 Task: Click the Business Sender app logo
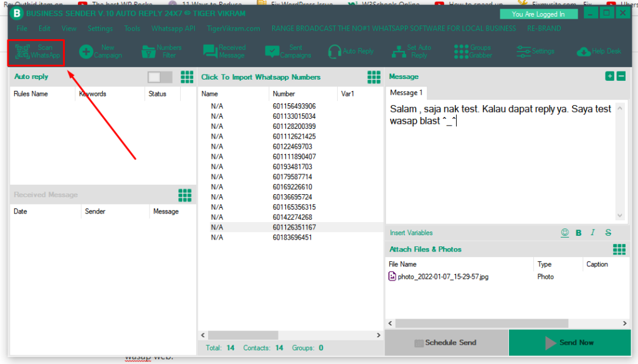17,14
